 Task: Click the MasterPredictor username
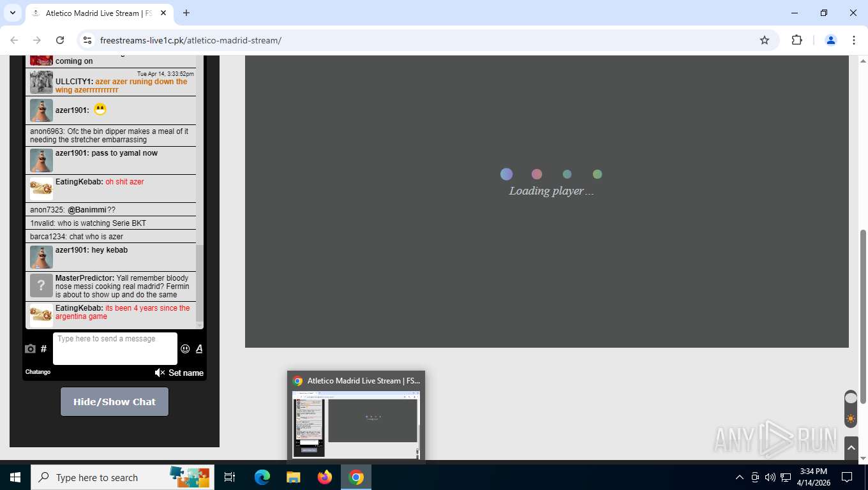tap(85, 278)
